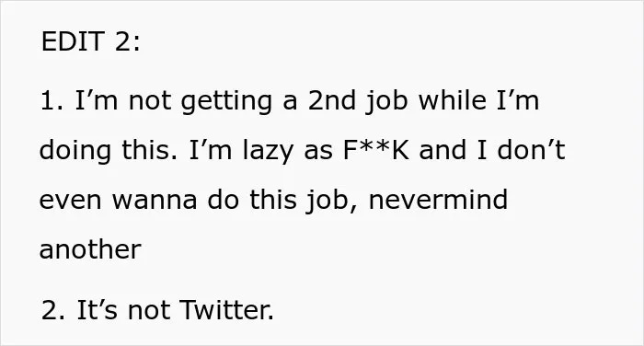Click 'doing this.' at line start

(109, 150)
